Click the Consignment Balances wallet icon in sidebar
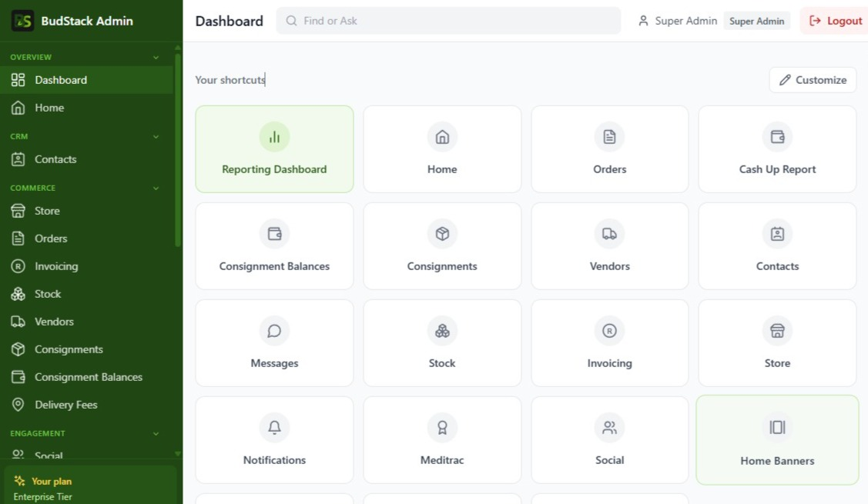 (18, 377)
